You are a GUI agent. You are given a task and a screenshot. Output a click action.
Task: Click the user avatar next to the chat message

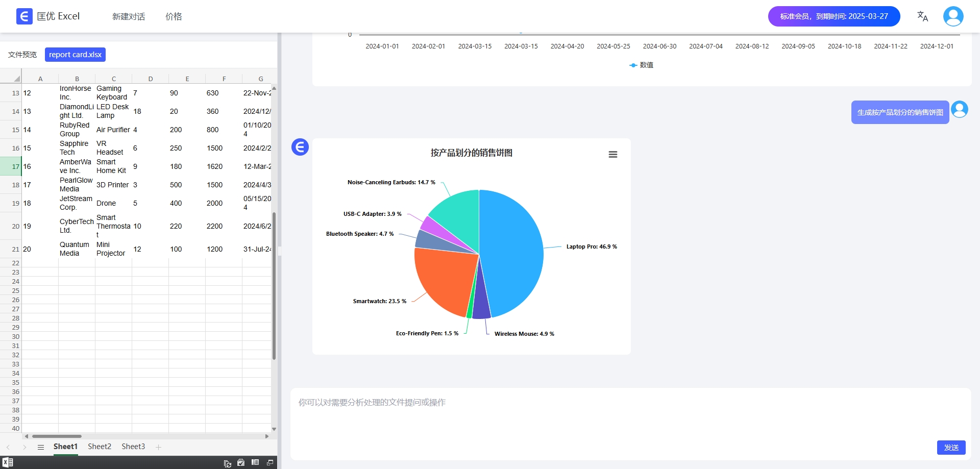pyautogui.click(x=960, y=109)
